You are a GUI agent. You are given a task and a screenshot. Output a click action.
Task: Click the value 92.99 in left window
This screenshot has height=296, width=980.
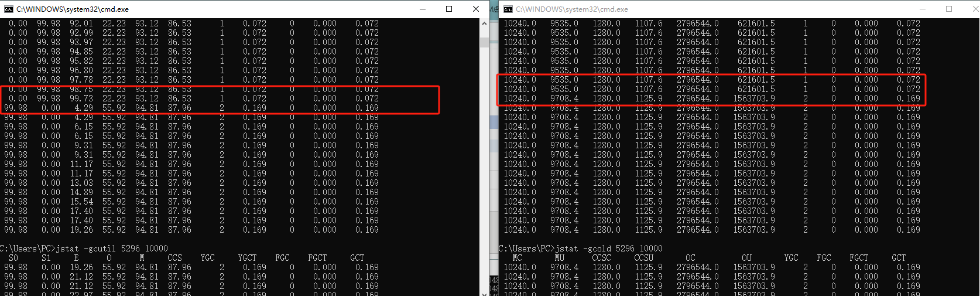click(x=81, y=33)
